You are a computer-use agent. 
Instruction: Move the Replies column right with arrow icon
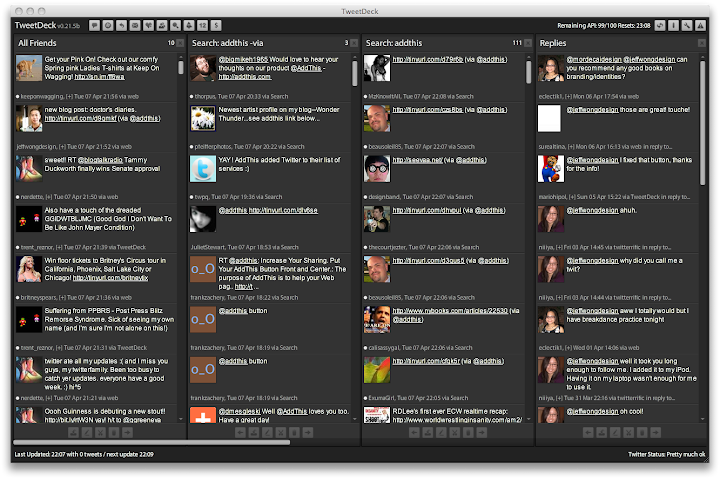(x=656, y=433)
